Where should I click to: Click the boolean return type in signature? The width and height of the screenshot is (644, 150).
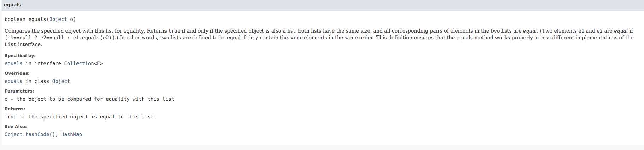pos(15,19)
